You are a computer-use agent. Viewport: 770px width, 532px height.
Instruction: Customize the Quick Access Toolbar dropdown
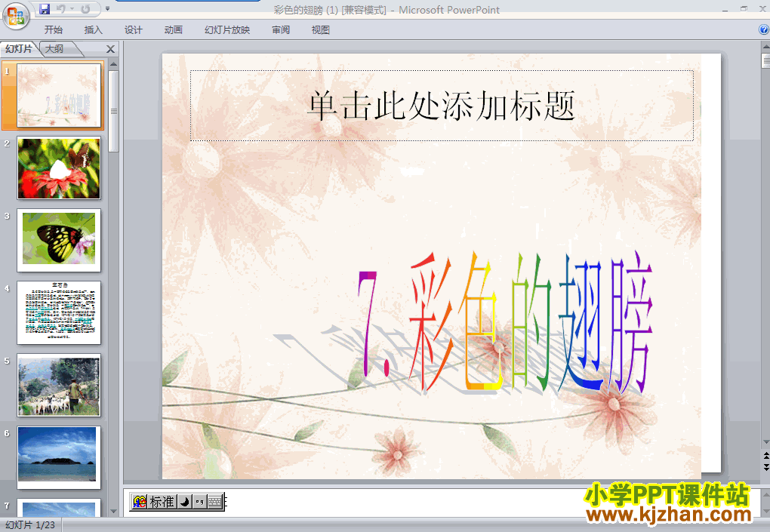pyautogui.click(x=107, y=9)
